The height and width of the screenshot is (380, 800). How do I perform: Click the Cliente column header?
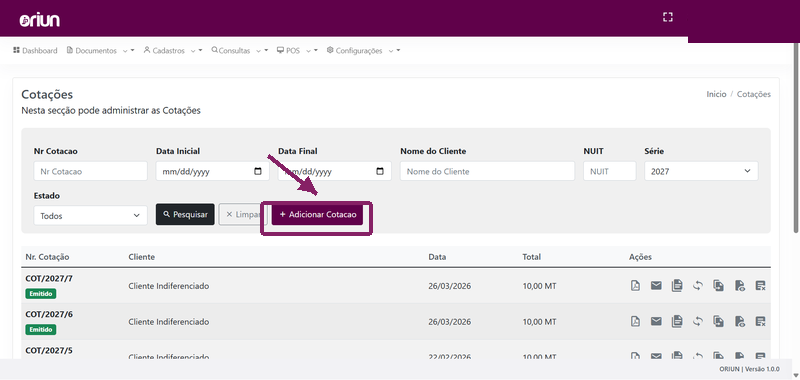pyautogui.click(x=141, y=257)
